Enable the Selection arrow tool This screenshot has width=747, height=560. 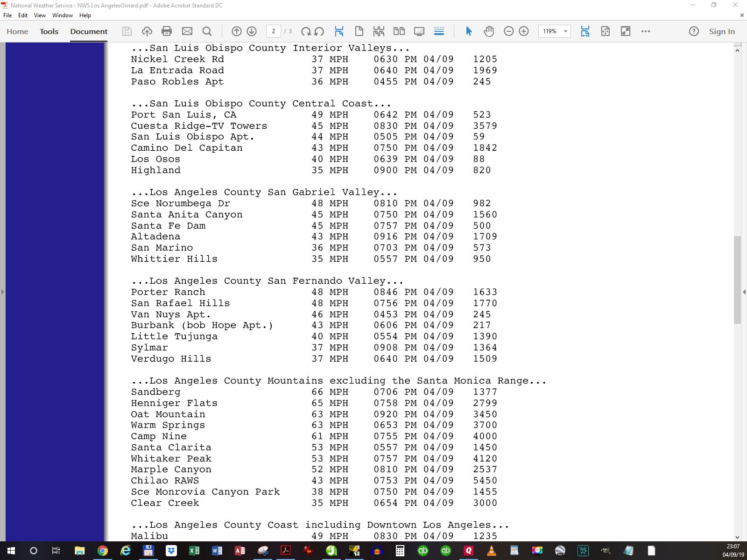click(x=469, y=31)
